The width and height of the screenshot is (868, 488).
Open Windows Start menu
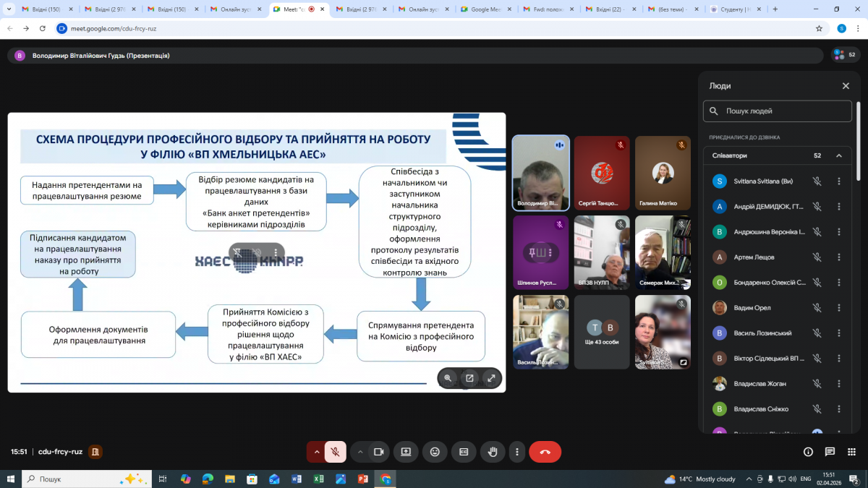[10, 479]
